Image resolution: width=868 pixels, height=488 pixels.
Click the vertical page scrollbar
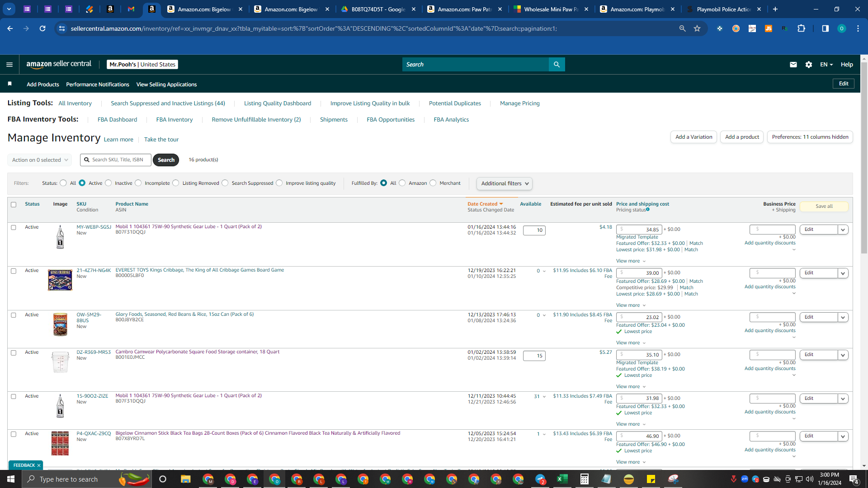click(864, 158)
